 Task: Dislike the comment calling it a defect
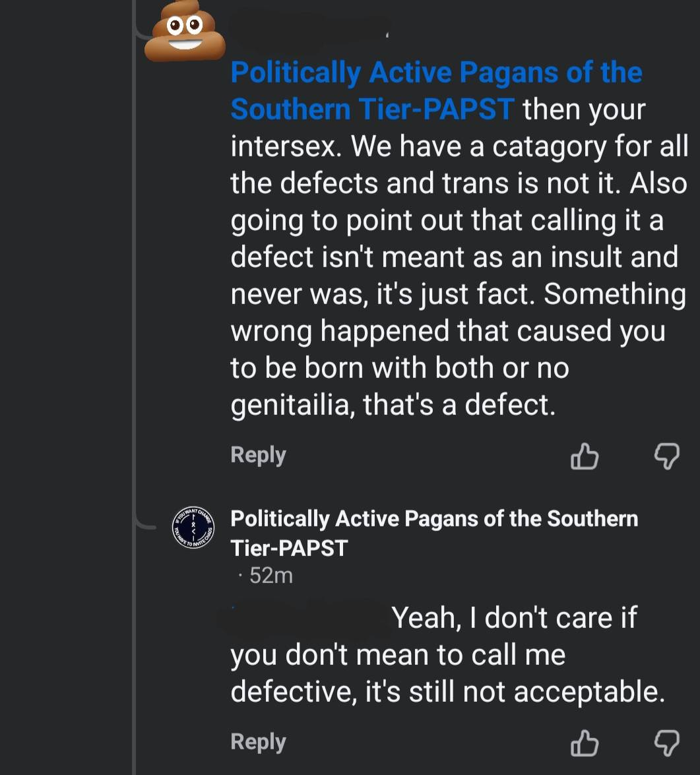tap(667, 456)
